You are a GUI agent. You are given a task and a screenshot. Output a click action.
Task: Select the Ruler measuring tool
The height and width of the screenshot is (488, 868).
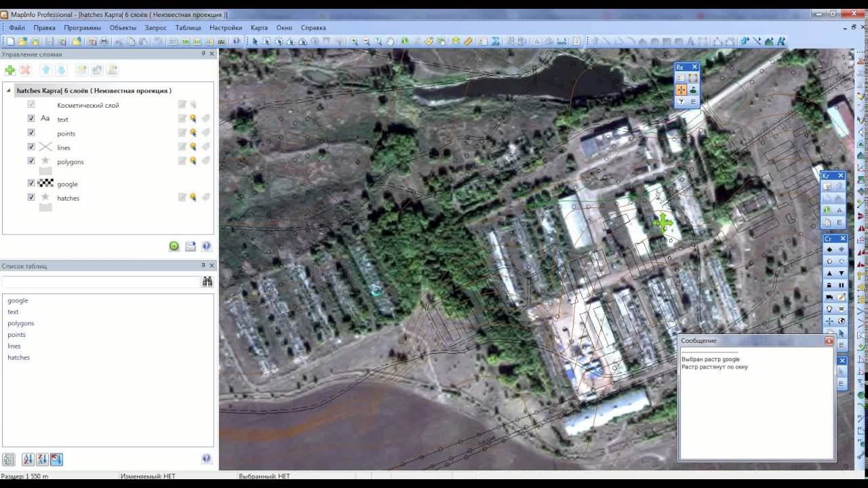coord(468,41)
